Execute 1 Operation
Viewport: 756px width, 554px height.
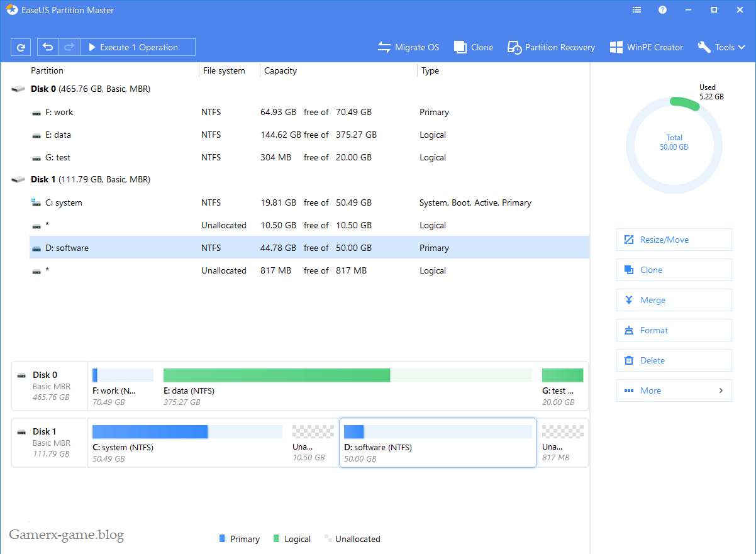click(x=138, y=47)
